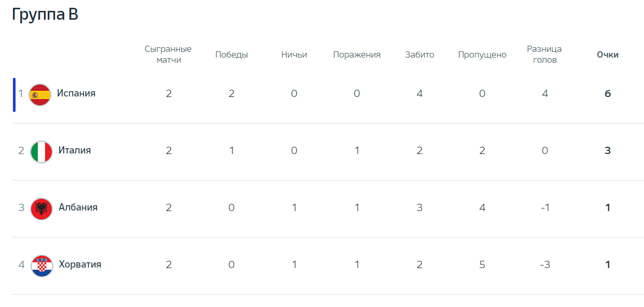Click the Пропущено column header
This screenshot has width=644, height=307.
(x=482, y=54)
